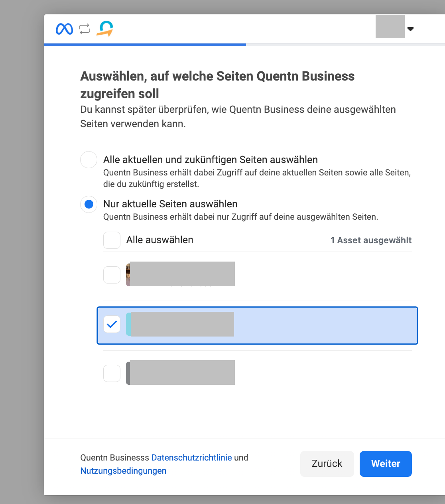Select 'Nur aktuelle Seiten auswählen' radio button
Viewport: 445px width, 504px height.
[89, 204]
